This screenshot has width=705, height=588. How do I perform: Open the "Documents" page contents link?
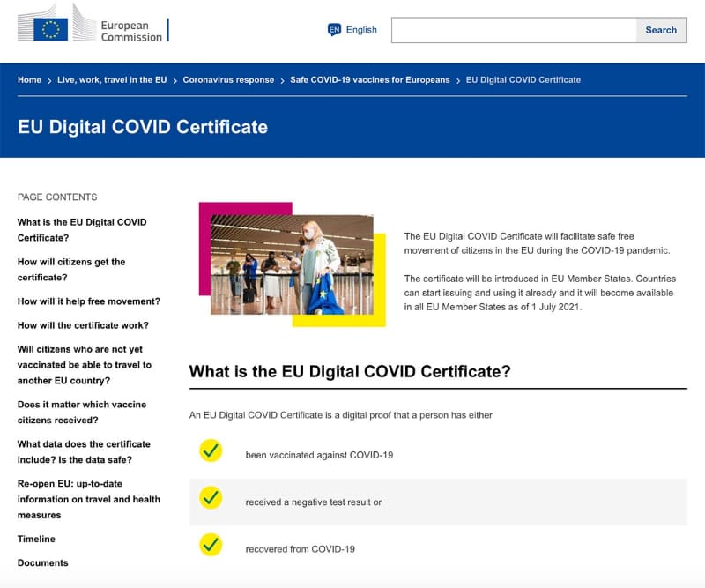click(x=41, y=562)
